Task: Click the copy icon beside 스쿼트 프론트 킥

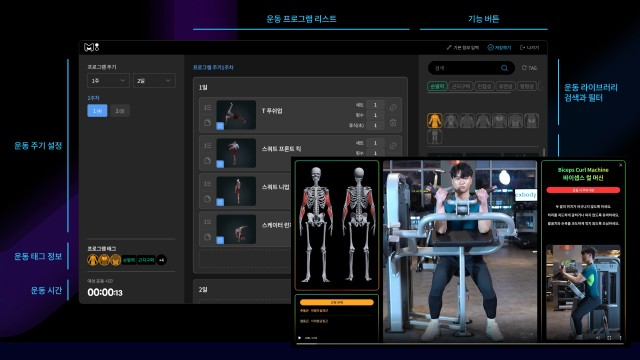Action: (x=207, y=160)
